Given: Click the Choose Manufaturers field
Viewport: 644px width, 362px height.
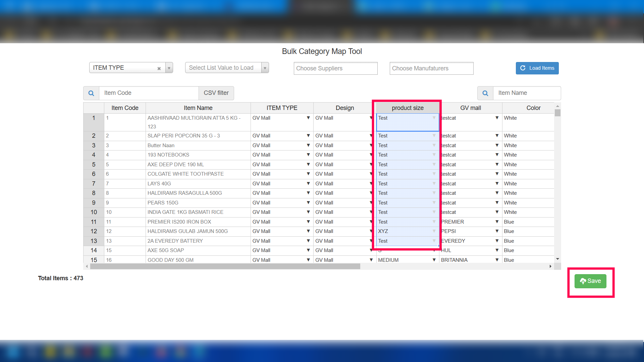Looking at the screenshot, I should click(x=431, y=68).
